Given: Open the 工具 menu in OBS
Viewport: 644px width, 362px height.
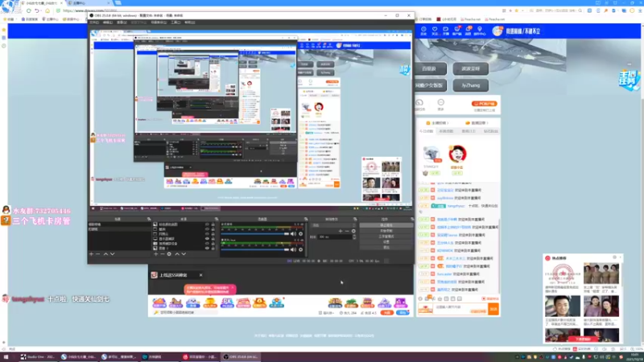Looking at the screenshot, I should tap(175, 23).
